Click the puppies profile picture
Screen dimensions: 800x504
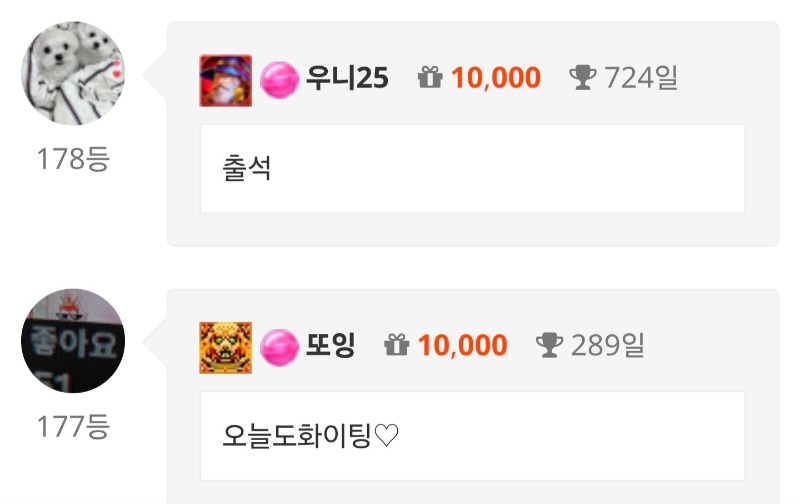pos(73,73)
